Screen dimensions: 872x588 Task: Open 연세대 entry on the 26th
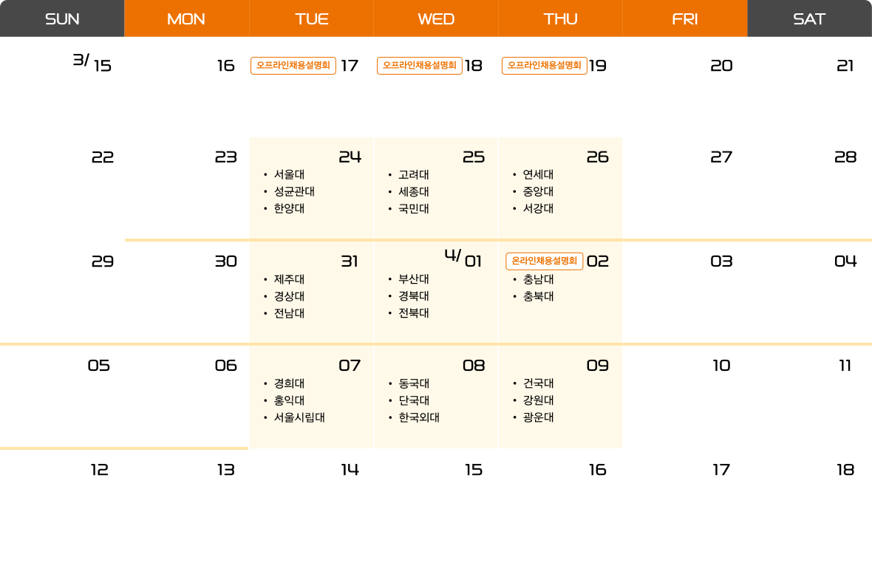click(x=538, y=175)
